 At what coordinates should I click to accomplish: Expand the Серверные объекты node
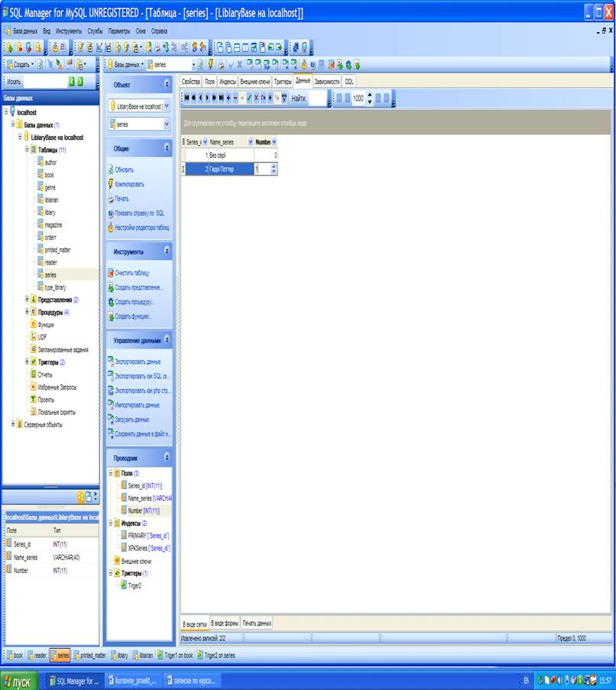click(13, 424)
